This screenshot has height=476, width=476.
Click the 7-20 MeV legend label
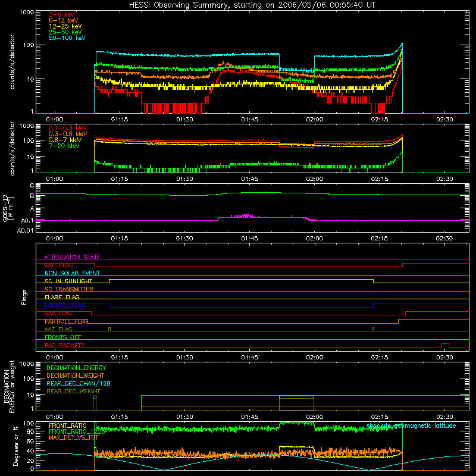click(x=64, y=146)
